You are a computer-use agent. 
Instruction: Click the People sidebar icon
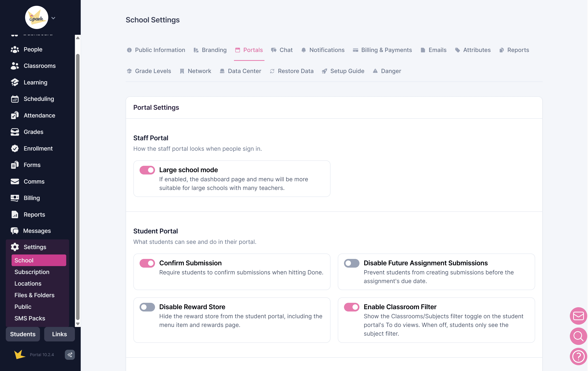point(15,50)
